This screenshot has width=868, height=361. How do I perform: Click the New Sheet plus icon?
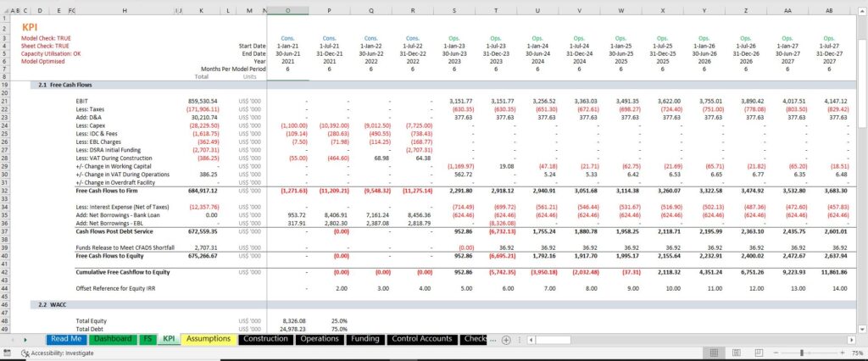pos(506,340)
